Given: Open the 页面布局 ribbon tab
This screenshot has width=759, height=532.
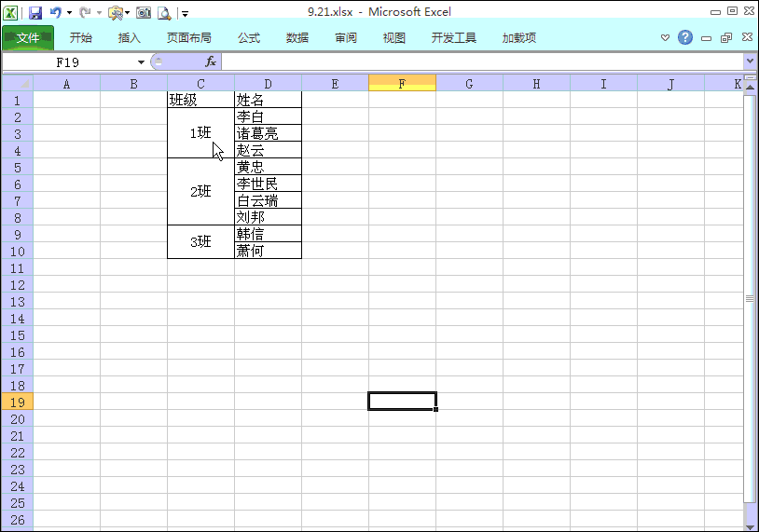Looking at the screenshot, I should point(188,37).
